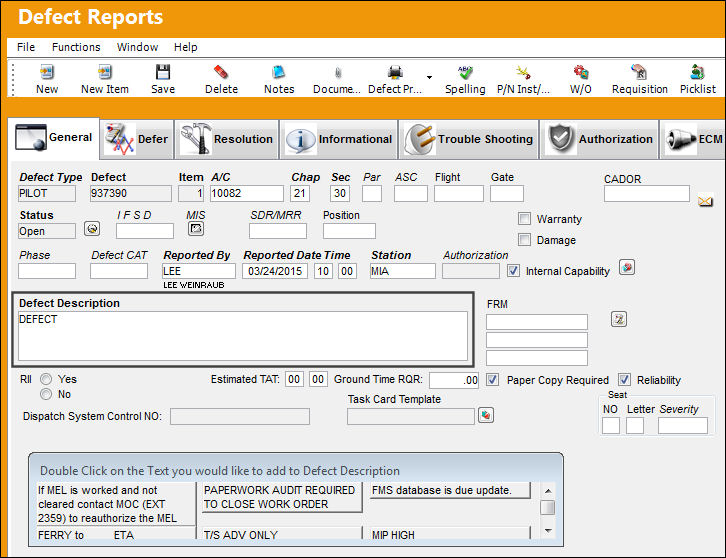Click the Station field
The width and height of the screenshot is (726, 558).
coord(403,271)
